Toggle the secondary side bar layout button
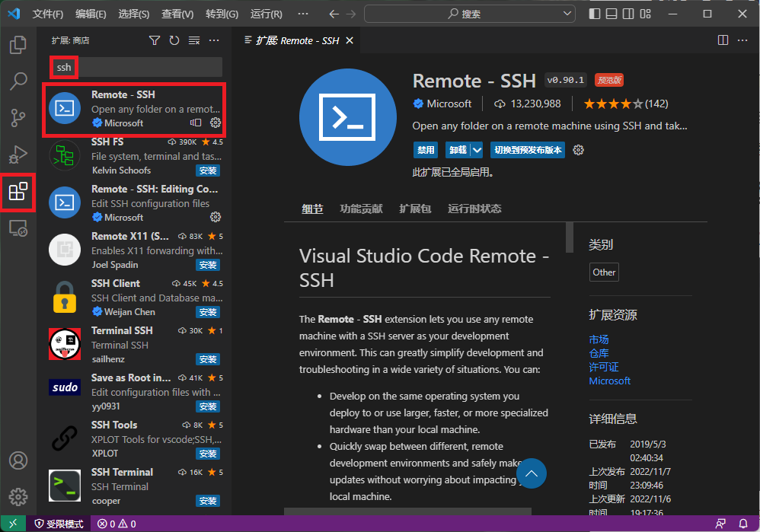The image size is (760, 532). (628, 14)
